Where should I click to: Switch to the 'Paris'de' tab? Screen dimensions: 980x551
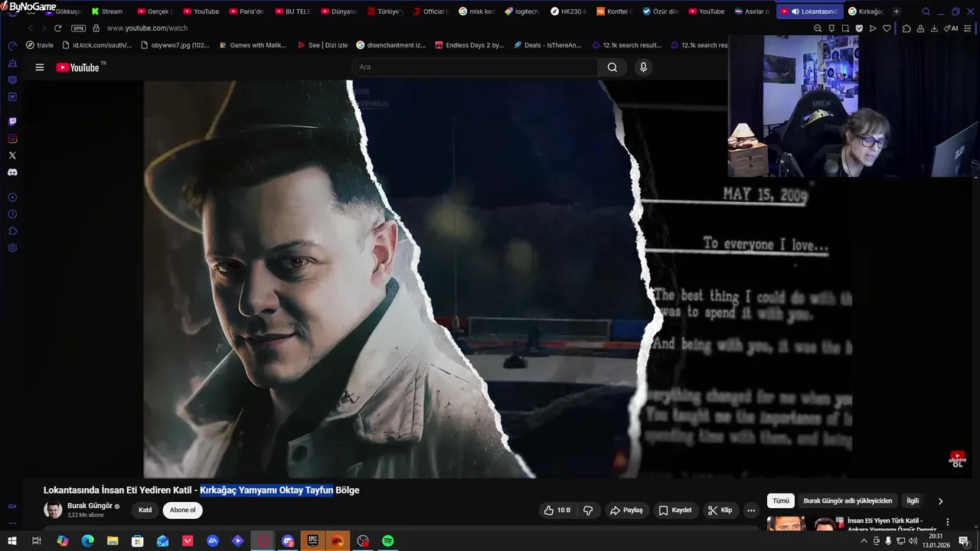pos(245,11)
